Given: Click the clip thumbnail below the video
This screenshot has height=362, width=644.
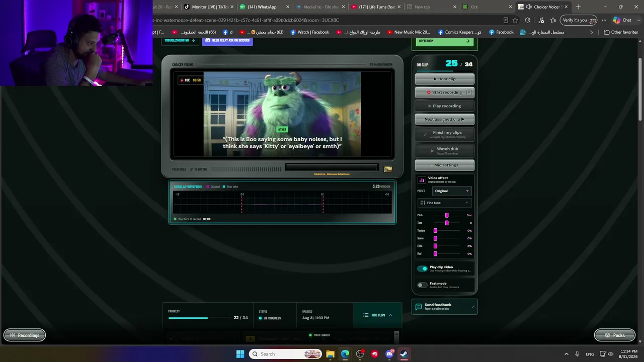Looking at the screenshot, I should click(388, 169).
